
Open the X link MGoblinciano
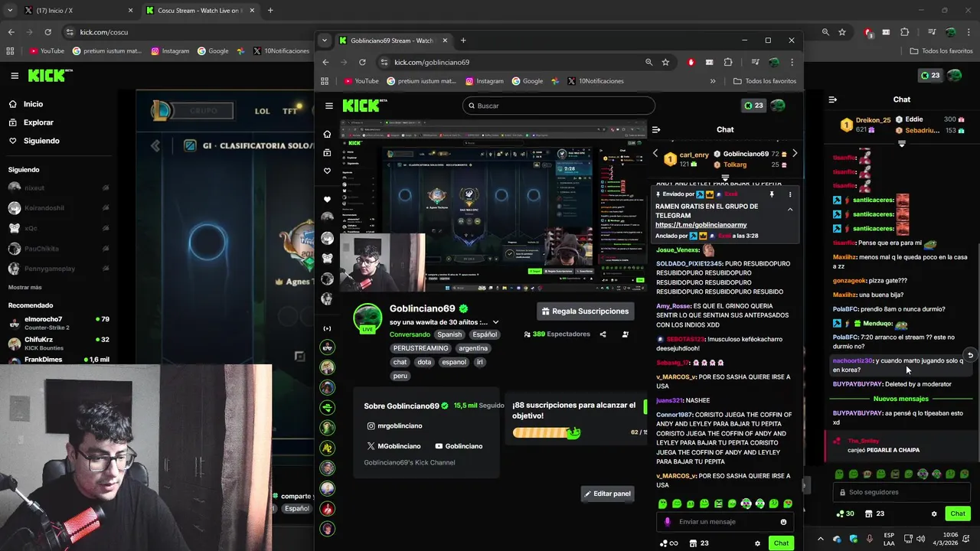point(394,446)
